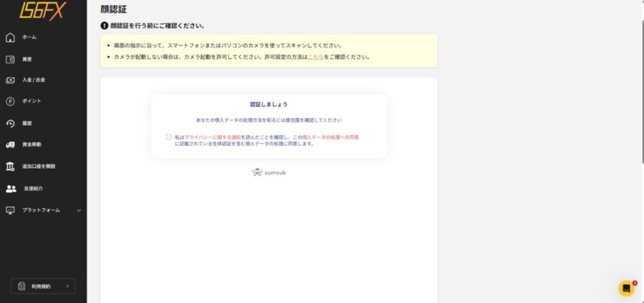Open the 入金 / 出金 menu item

pyautogui.click(x=34, y=80)
